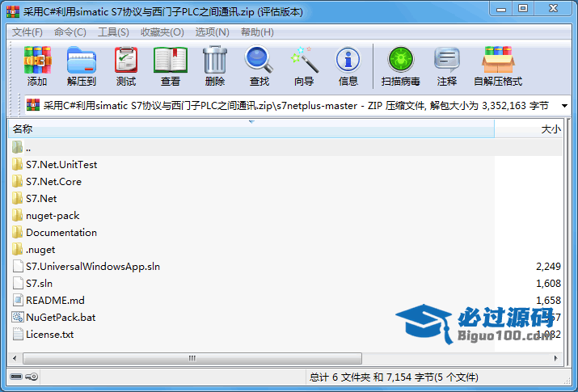Select the License.txt file name

click(50, 334)
